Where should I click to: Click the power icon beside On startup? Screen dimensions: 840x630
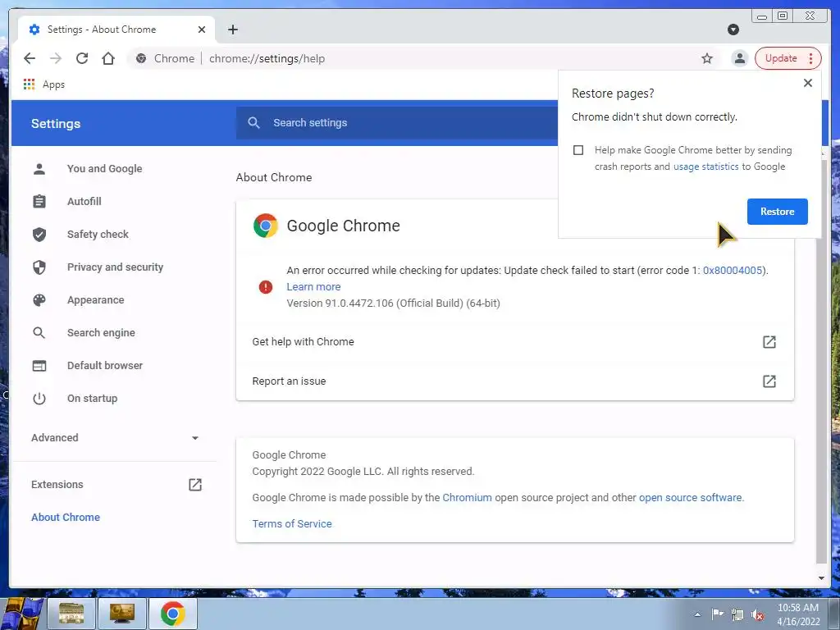(x=39, y=398)
